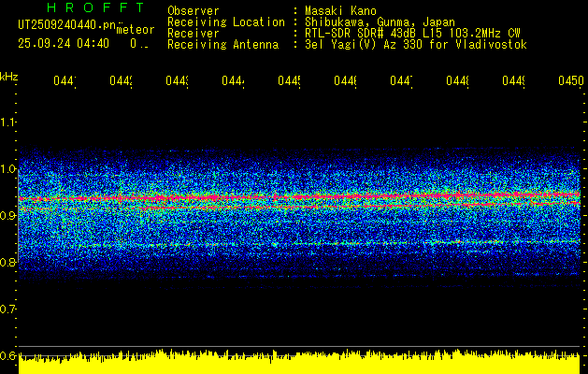Click the 0449 time axis marker
588x374 pixels.
(513, 80)
